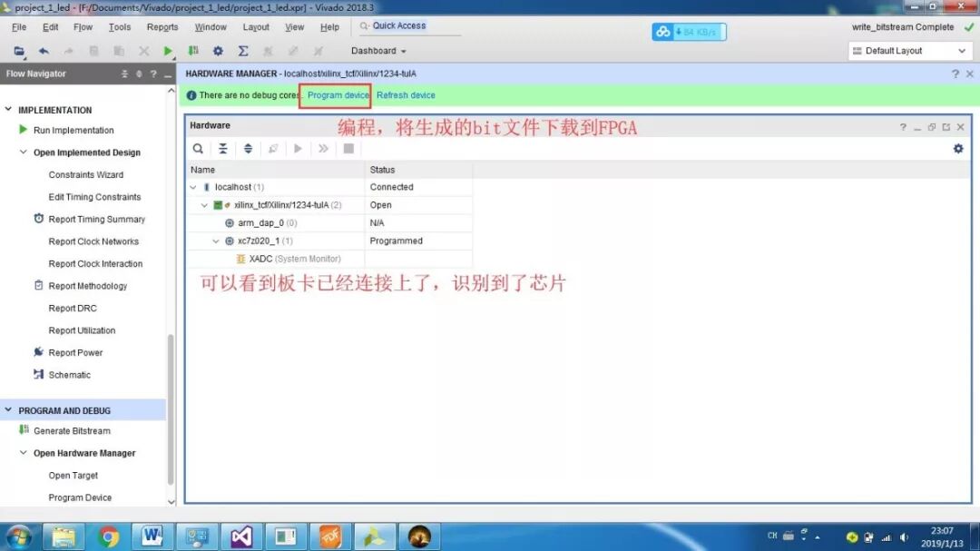Open the Dashboard dropdown
This screenshot has width=980, height=551.
[378, 51]
